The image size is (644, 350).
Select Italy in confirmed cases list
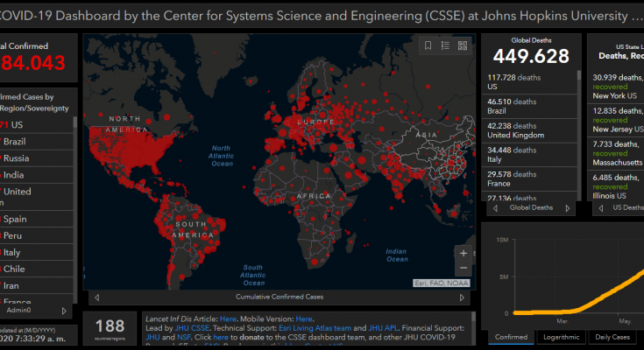(x=37, y=252)
